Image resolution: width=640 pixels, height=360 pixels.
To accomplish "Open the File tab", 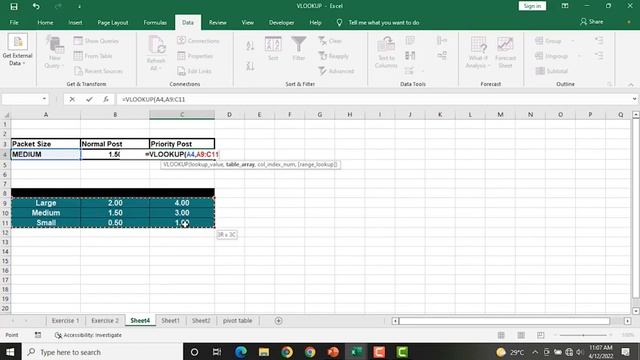I will pyautogui.click(x=14, y=22).
